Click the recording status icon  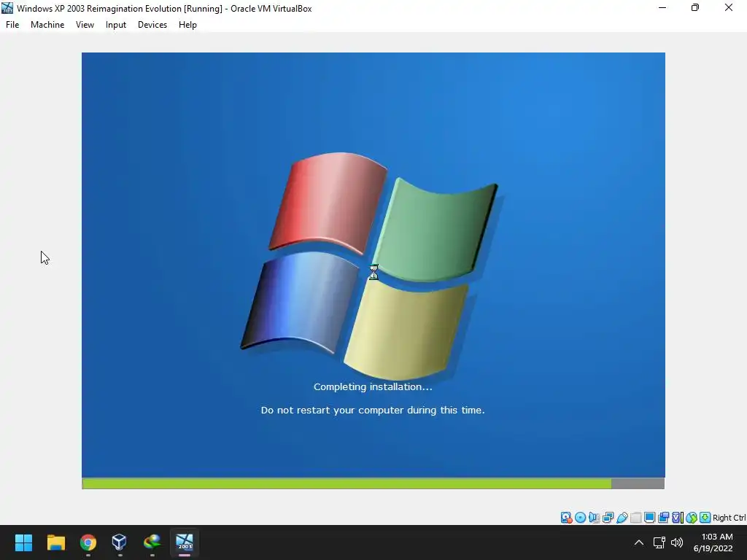663,518
